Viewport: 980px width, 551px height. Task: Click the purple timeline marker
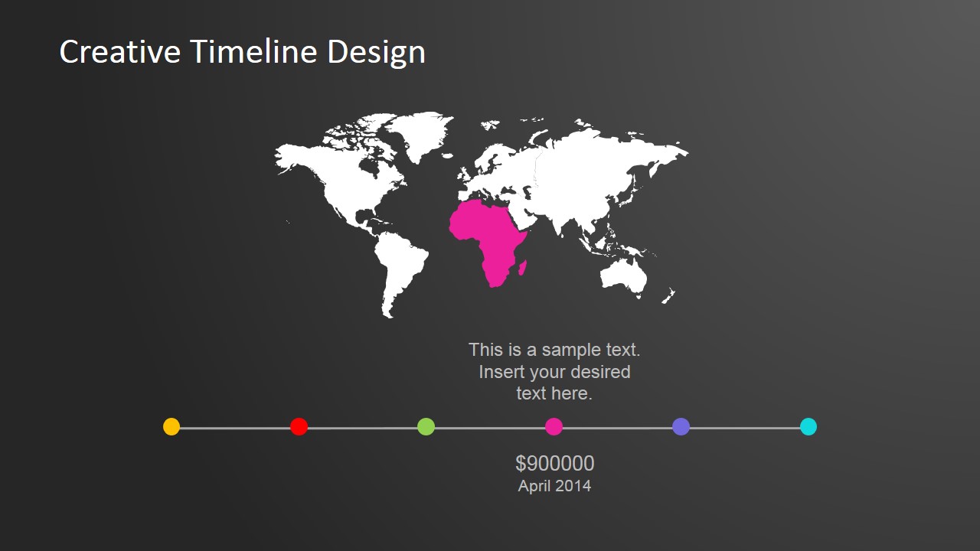681,427
